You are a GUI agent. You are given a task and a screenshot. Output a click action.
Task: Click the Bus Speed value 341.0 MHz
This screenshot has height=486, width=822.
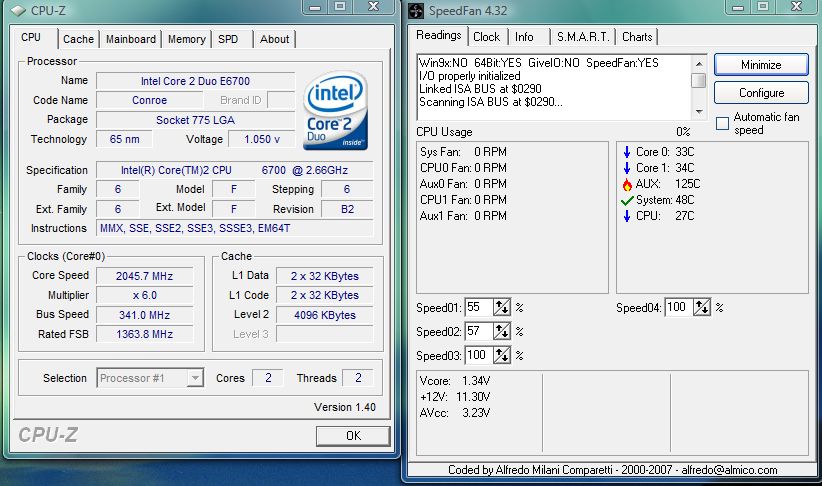[x=145, y=315]
